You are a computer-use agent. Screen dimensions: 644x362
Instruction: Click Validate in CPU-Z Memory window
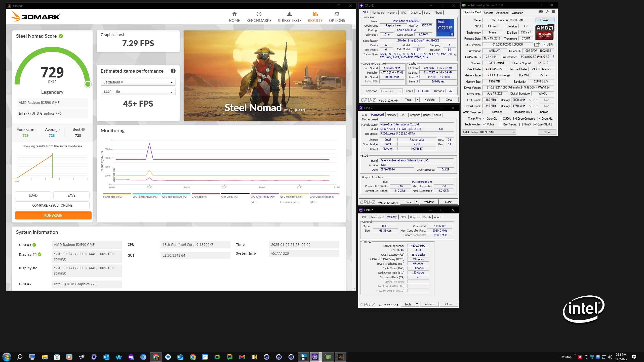[x=429, y=304]
